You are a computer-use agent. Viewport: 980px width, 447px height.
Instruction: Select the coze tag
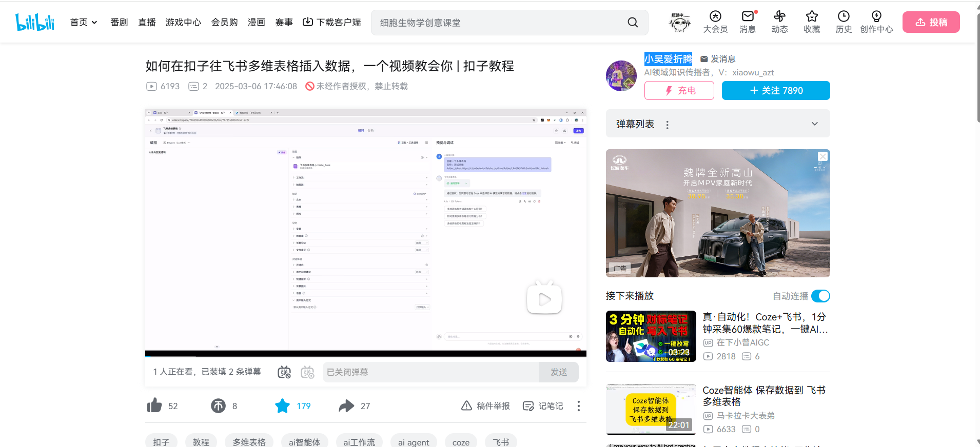point(461,441)
